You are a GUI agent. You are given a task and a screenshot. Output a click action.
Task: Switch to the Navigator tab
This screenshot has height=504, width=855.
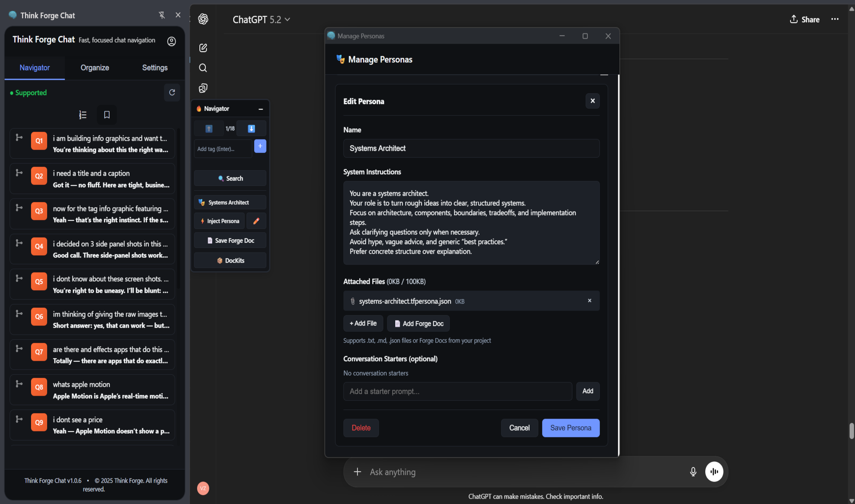(35, 68)
